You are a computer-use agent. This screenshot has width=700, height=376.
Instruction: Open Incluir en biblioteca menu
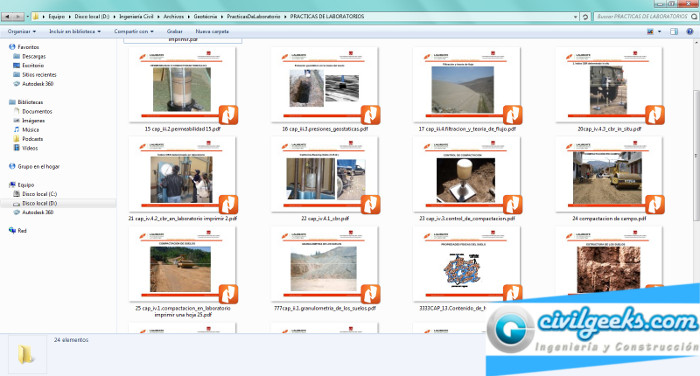(x=75, y=32)
